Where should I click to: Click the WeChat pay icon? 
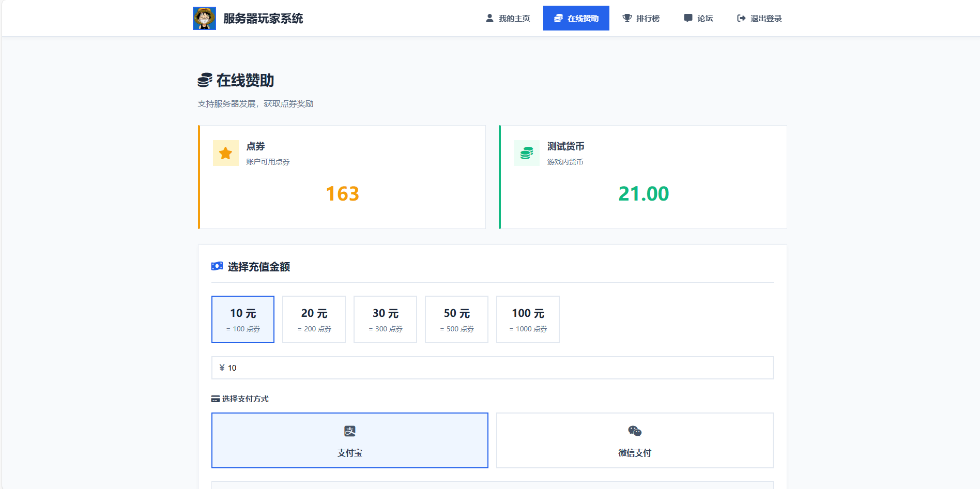(x=634, y=431)
